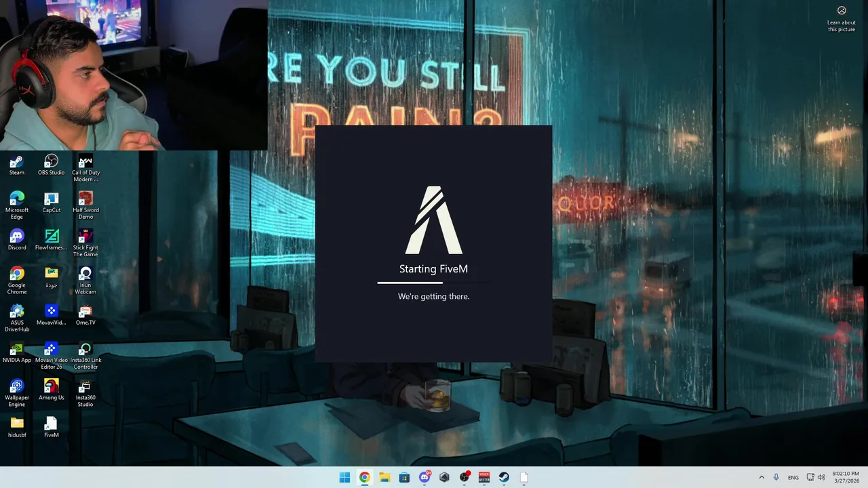
Task: Click the 'Starting FiveM' text
Action: point(433,269)
